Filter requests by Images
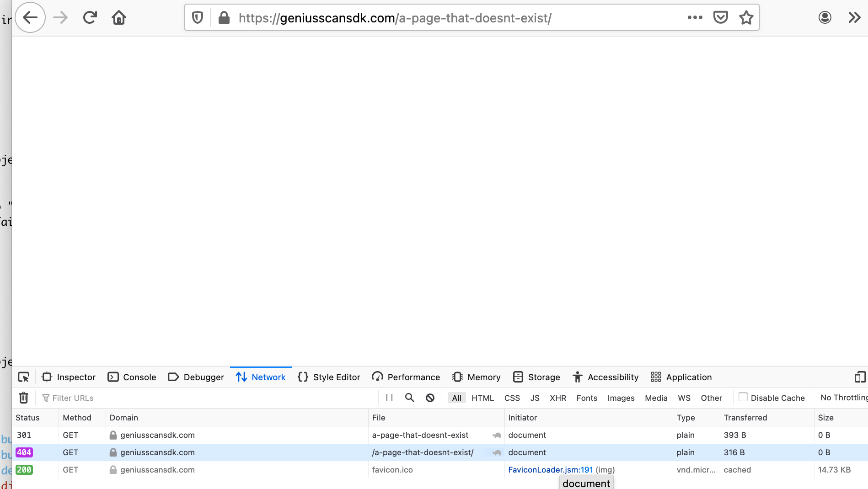The width and height of the screenshot is (868, 489). 621,398
